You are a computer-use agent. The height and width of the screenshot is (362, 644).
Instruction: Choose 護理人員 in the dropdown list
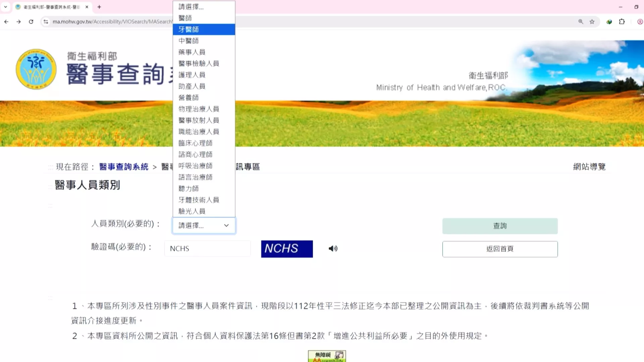(x=204, y=75)
